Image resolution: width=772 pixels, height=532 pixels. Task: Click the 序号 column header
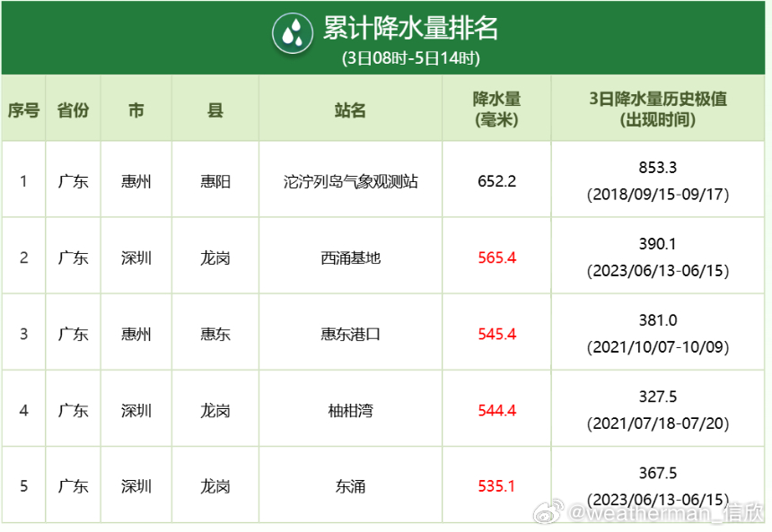click(23, 109)
